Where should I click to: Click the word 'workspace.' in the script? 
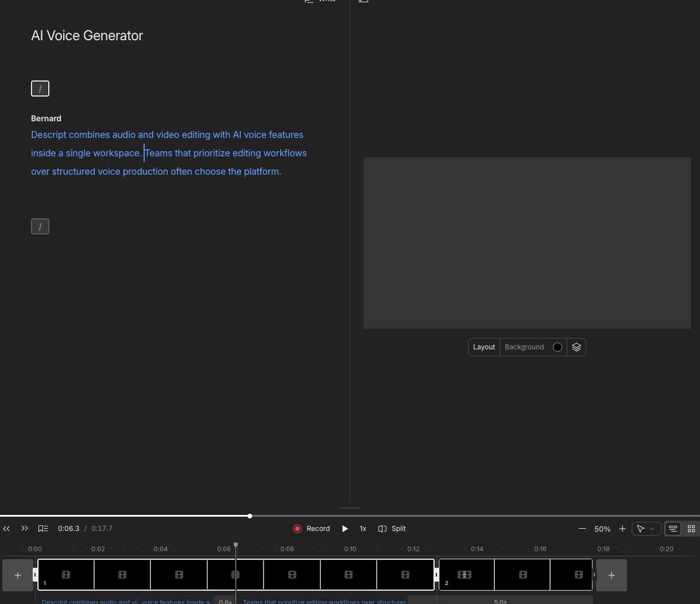tap(117, 153)
